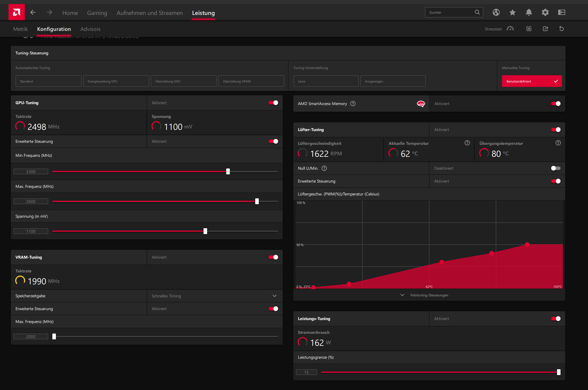Click the reset tuning arrow icon

(561, 29)
